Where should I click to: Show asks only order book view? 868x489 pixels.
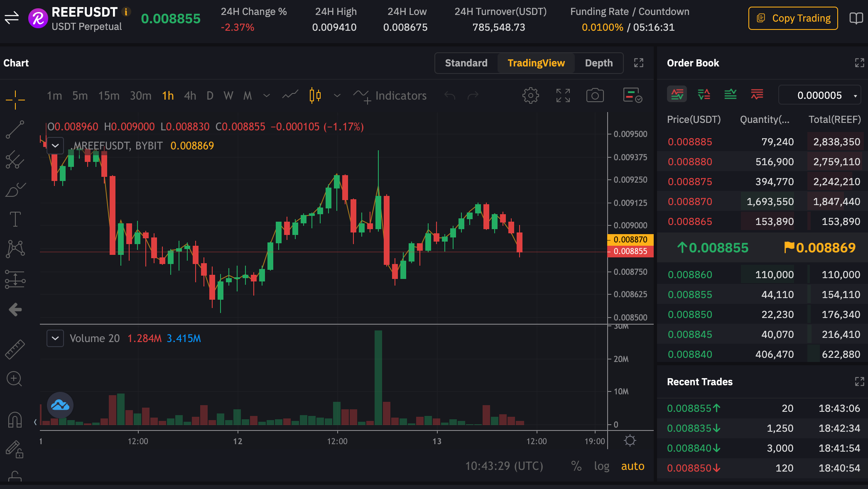tap(757, 95)
